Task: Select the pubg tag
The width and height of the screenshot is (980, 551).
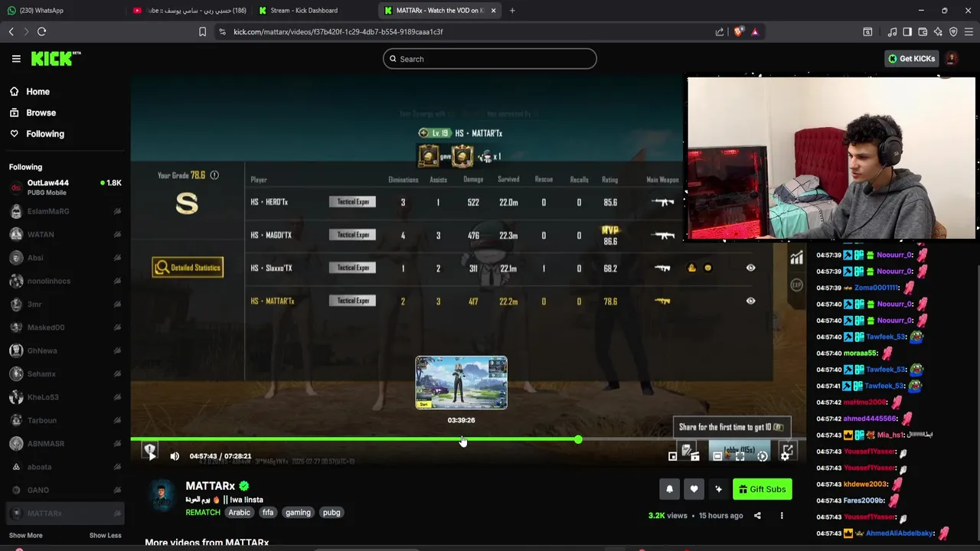Action: pyautogui.click(x=332, y=513)
